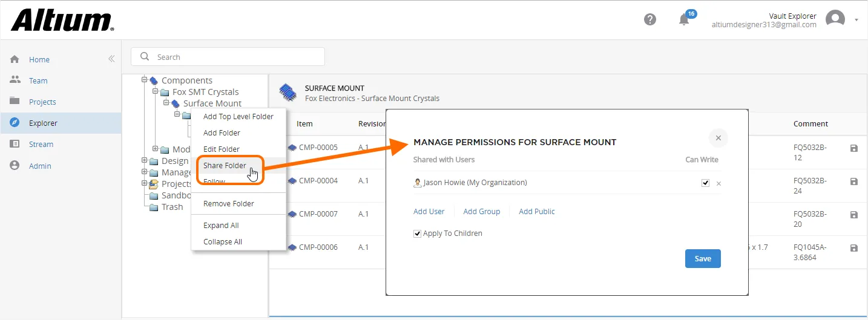Screen dimensions: 868x320
Task: Open the Team page
Action: coord(38,80)
